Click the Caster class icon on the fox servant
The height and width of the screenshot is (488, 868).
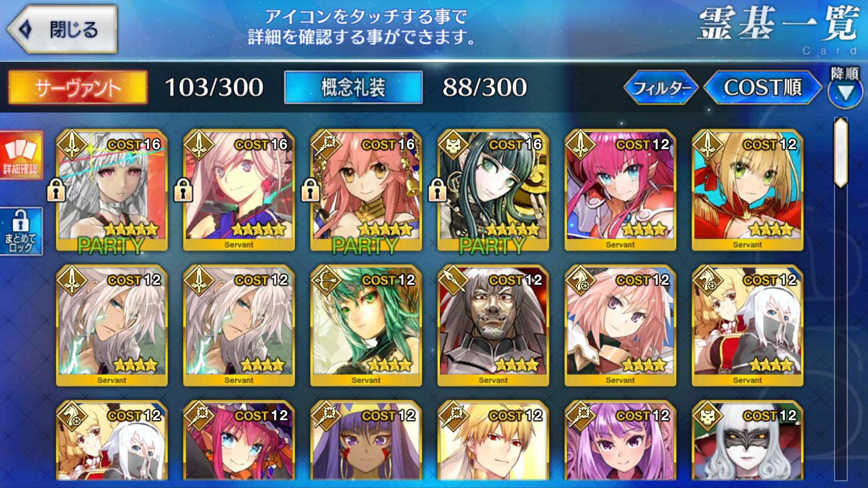tap(326, 145)
